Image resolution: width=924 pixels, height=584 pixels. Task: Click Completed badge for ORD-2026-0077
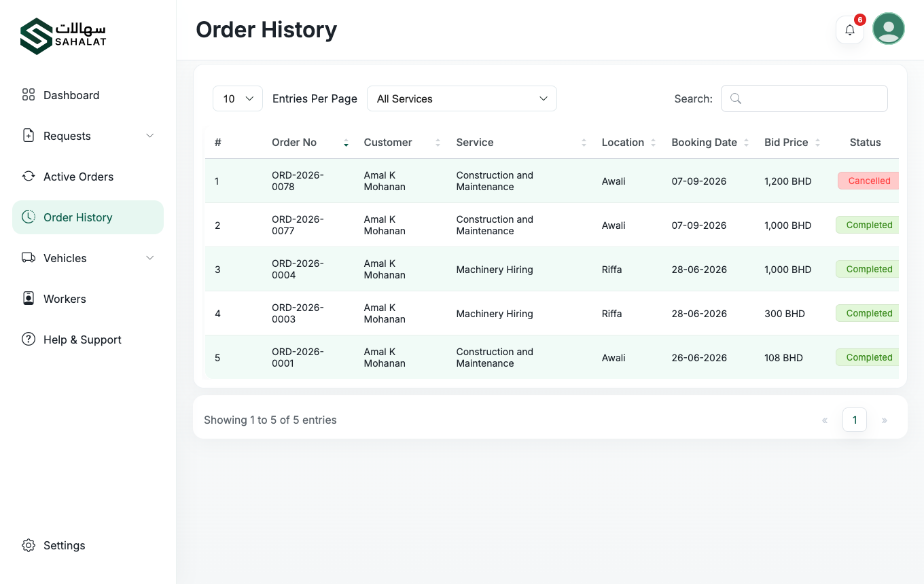pos(868,225)
